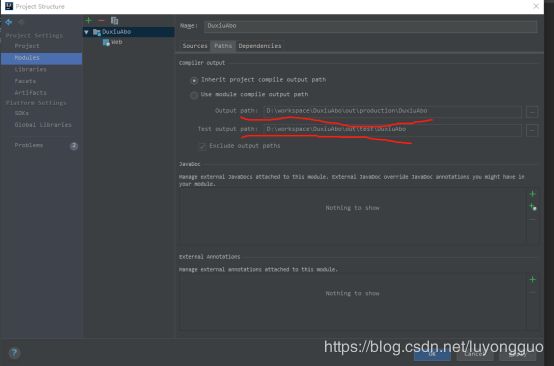Collapse the DuxiuAbo module tree node

87,32
